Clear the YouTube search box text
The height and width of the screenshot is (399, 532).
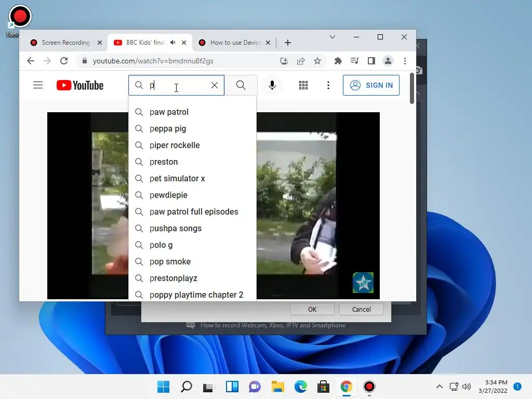215,85
